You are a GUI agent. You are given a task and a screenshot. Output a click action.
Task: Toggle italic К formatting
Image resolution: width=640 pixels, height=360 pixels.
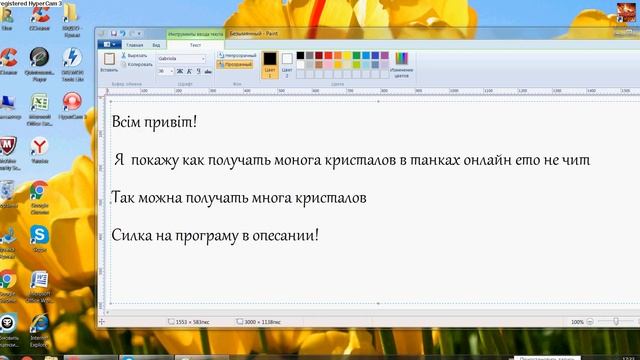189,71
